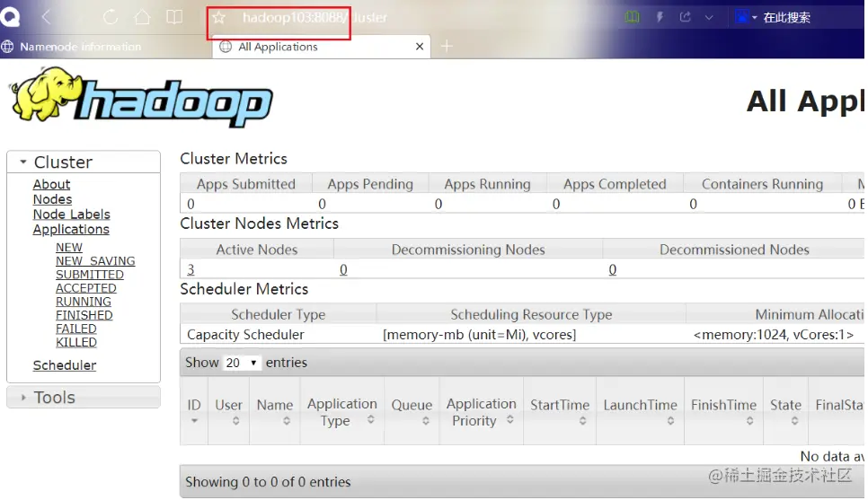The width and height of the screenshot is (868, 500).
Task: Go to browser home icon
Action: coord(142,17)
